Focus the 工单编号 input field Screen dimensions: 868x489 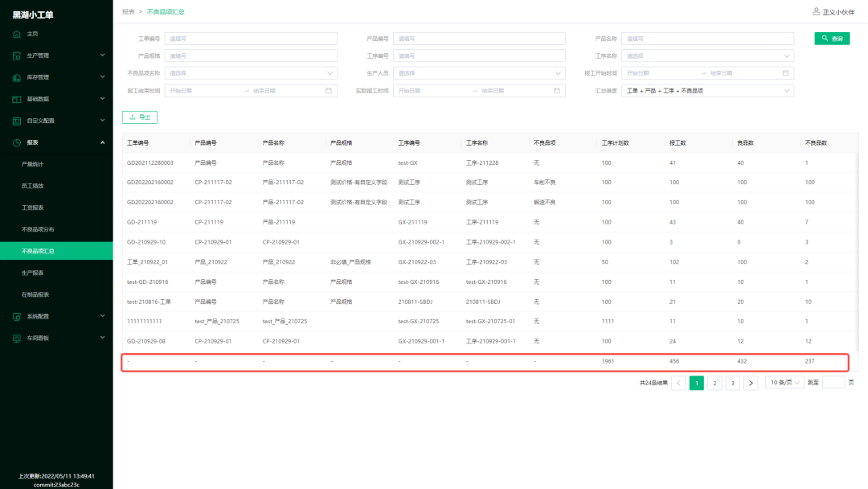(251, 39)
